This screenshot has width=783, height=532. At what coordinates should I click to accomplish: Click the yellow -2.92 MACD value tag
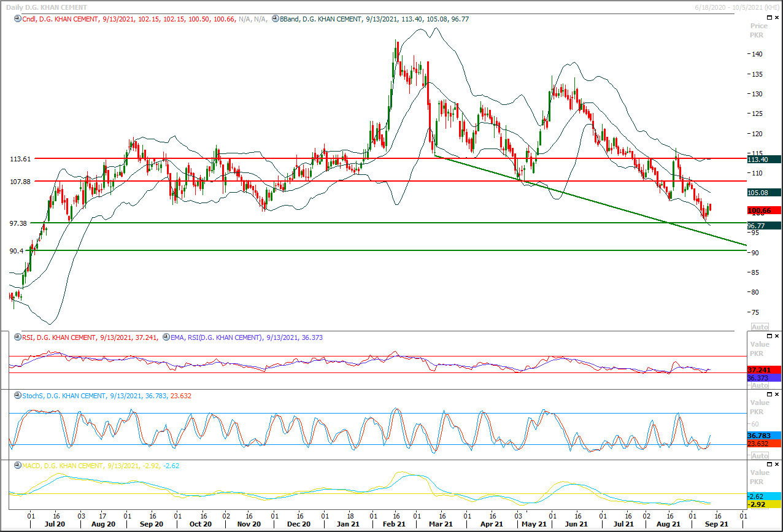click(764, 504)
